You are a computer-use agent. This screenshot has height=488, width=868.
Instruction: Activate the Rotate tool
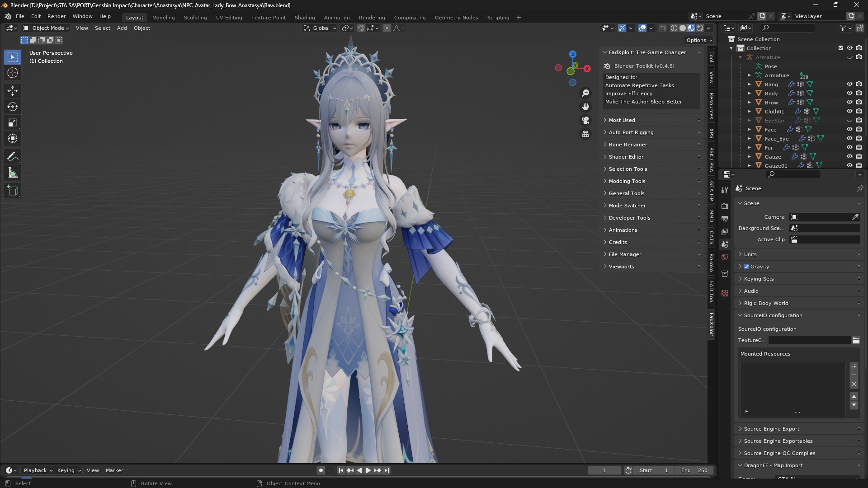tap(13, 107)
